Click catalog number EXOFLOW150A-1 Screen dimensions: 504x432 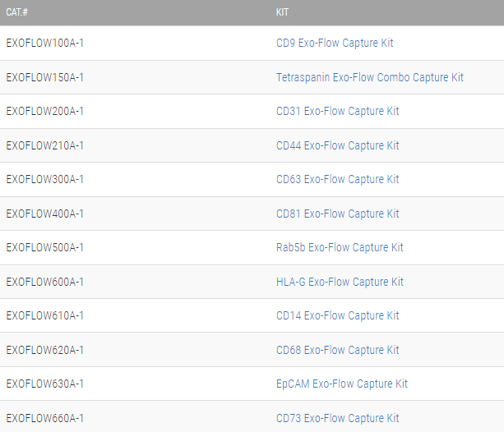point(44,77)
